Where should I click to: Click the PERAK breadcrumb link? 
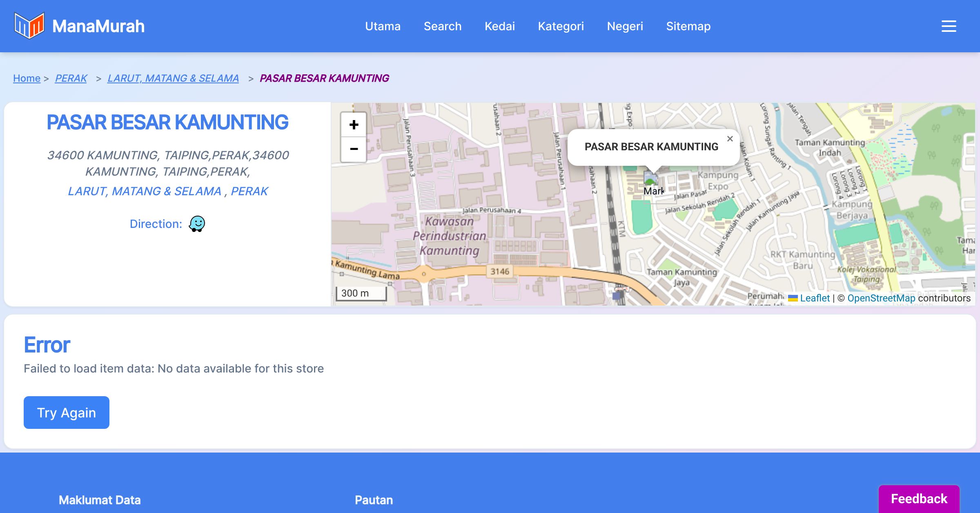(x=71, y=78)
